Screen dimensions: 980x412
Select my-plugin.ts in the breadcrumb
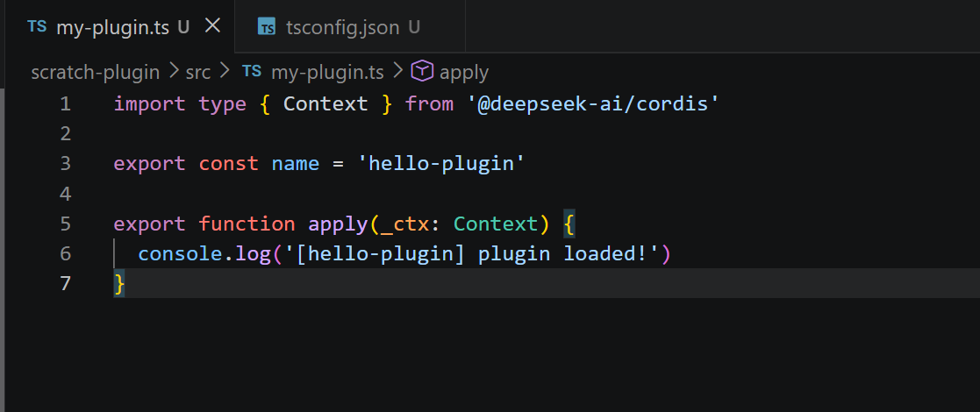[327, 73]
